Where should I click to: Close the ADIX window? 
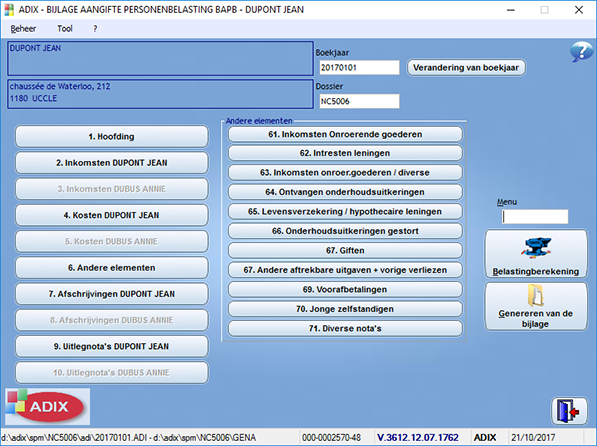pyautogui.click(x=579, y=10)
